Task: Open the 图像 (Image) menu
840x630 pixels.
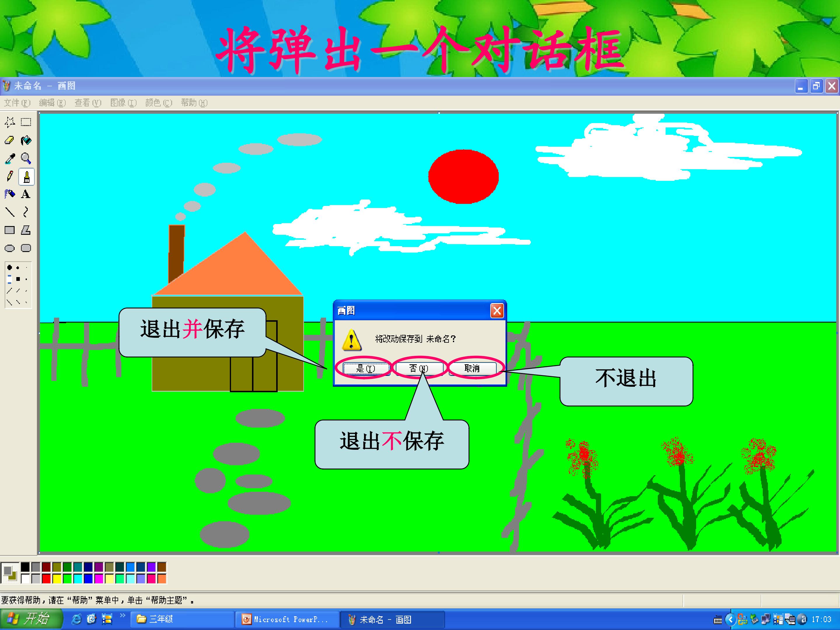Action: (123, 103)
